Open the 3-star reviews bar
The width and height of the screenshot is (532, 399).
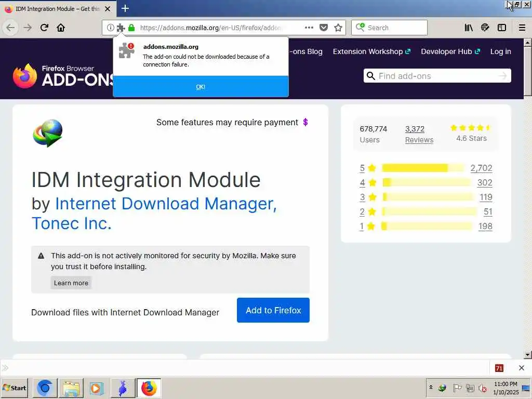tap(428, 197)
